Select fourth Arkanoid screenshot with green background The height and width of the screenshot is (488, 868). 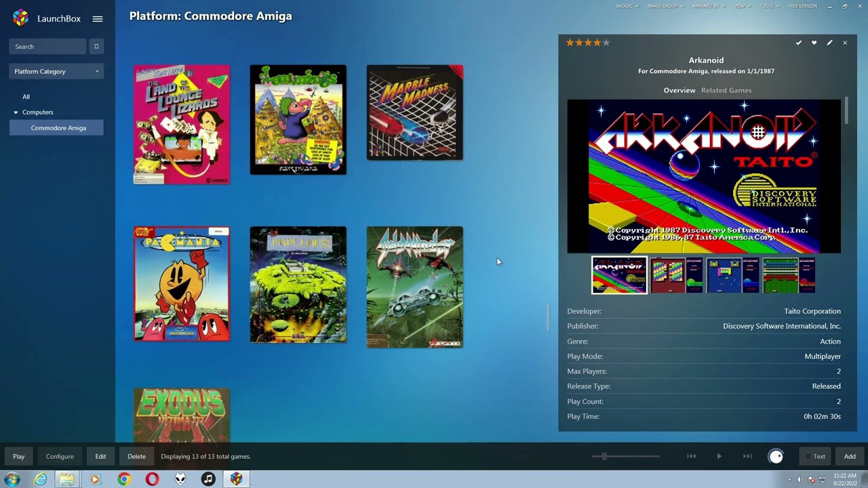pos(789,275)
